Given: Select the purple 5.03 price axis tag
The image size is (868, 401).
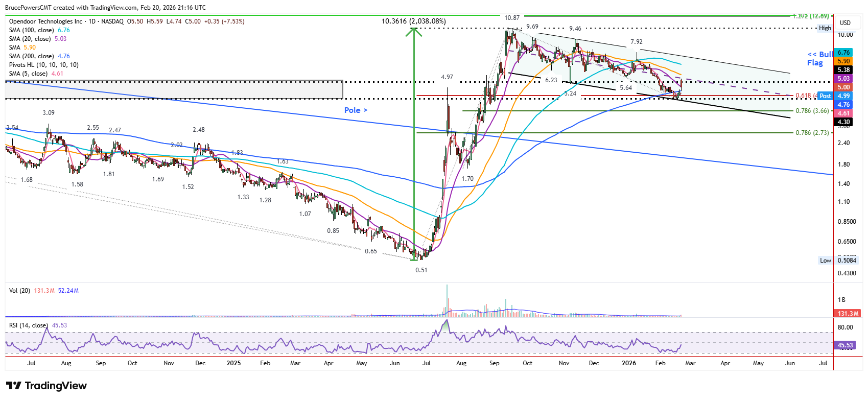Looking at the screenshot, I should 843,79.
